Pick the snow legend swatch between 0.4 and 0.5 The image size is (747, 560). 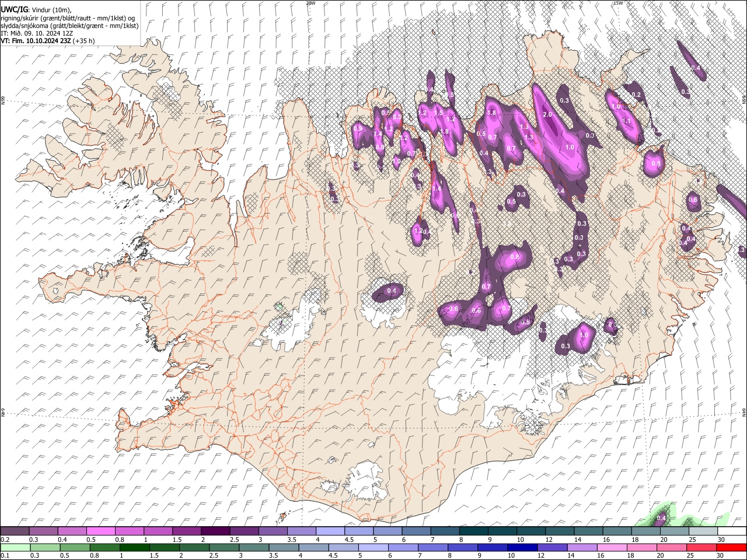click(72, 531)
